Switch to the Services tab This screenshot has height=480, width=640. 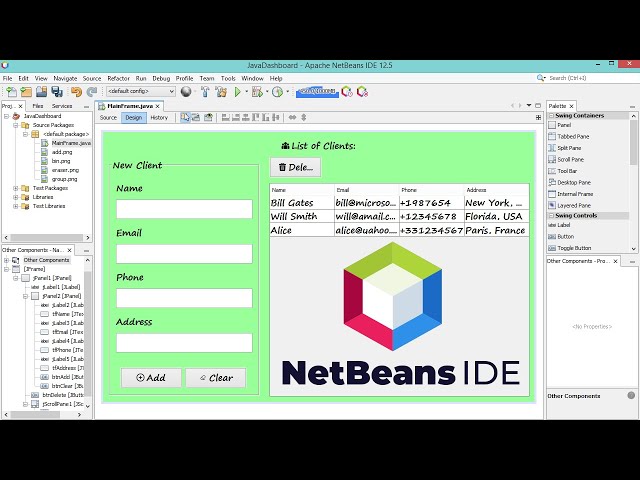[x=62, y=106]
